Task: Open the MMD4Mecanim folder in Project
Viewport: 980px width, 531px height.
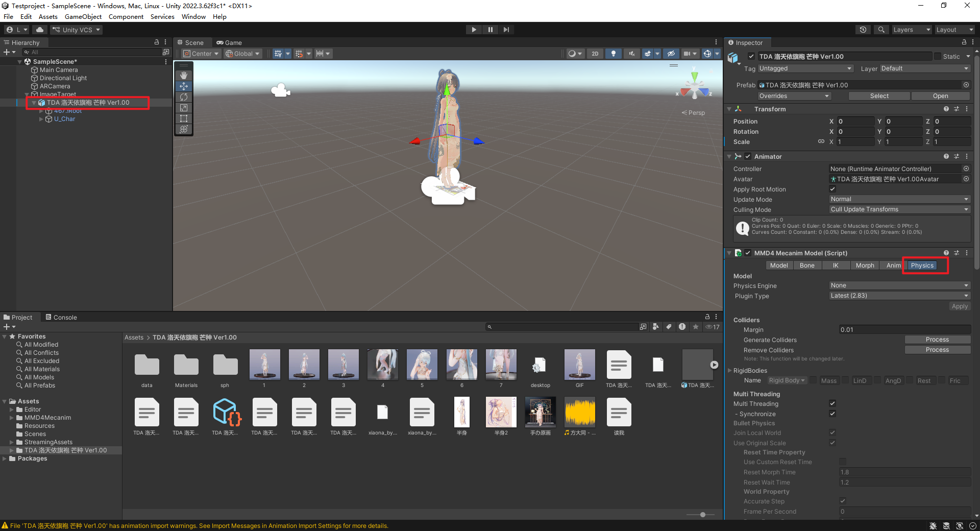Action: (x=47, y=418)
